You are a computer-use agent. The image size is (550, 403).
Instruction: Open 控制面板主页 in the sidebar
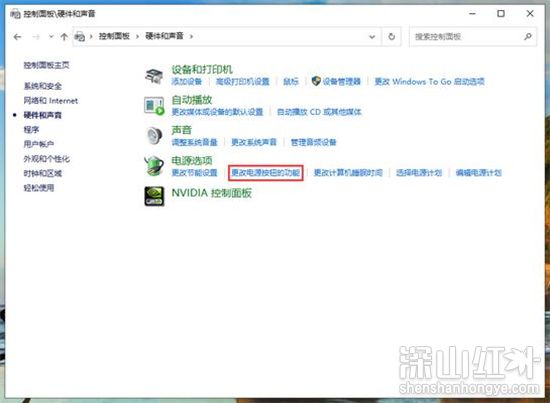point(47,65)
